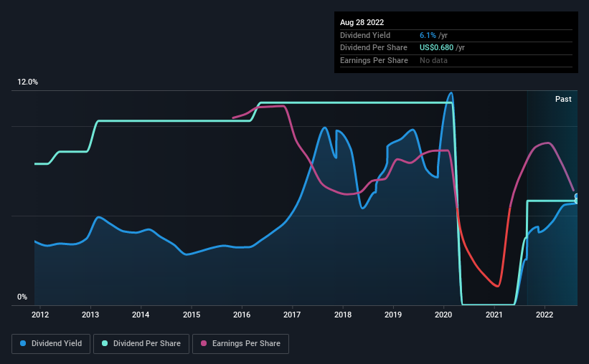This screenshot has height=364, width=589.
Task: Click the 'Past' label on chart
Action: 563,99
